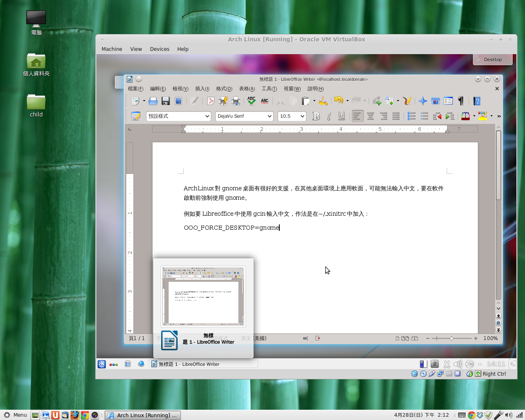Image resolution: width=525 pixels, height=420 pixels.
Task: Toggle Bold formatting
Action: coord(316,116)
